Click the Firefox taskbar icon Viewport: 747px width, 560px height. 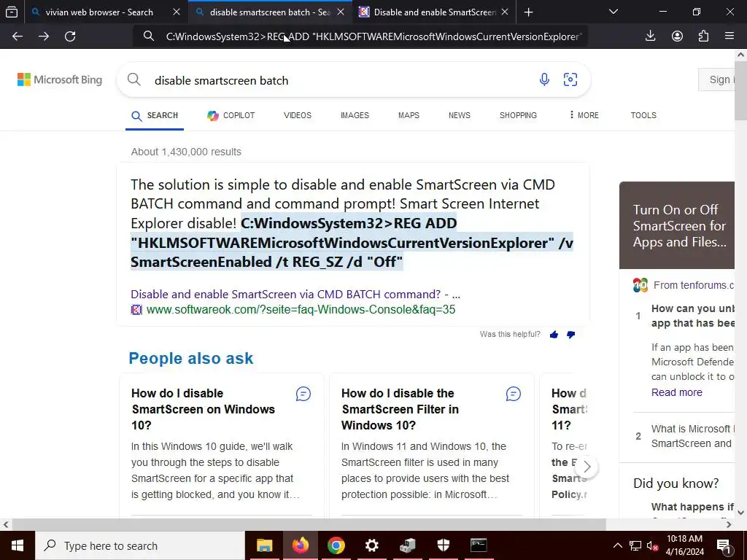click(300, 545)
